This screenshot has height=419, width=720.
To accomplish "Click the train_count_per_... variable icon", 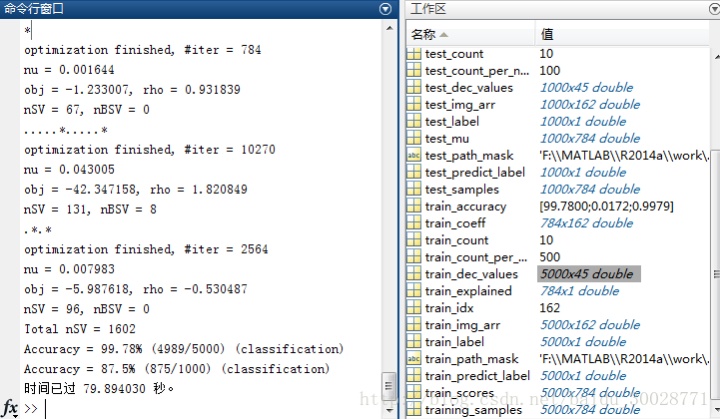I will pos(413,257).
